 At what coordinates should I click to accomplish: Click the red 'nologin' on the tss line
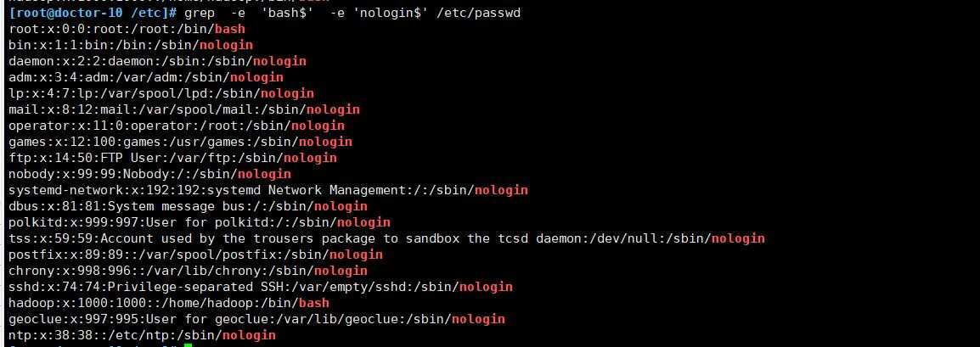(738, 238)
